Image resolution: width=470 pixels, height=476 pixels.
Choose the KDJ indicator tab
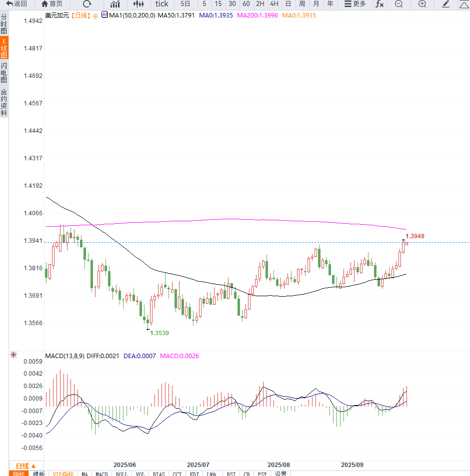(x=194, y=474)
